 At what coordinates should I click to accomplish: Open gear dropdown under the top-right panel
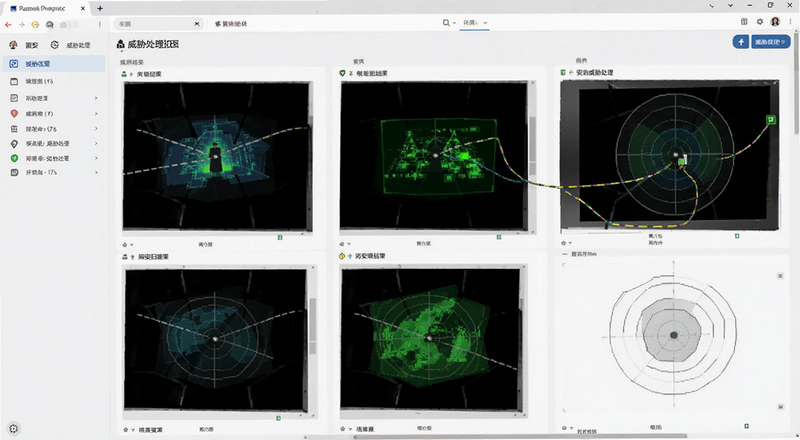pyautogui.click(x=566, y=243)
